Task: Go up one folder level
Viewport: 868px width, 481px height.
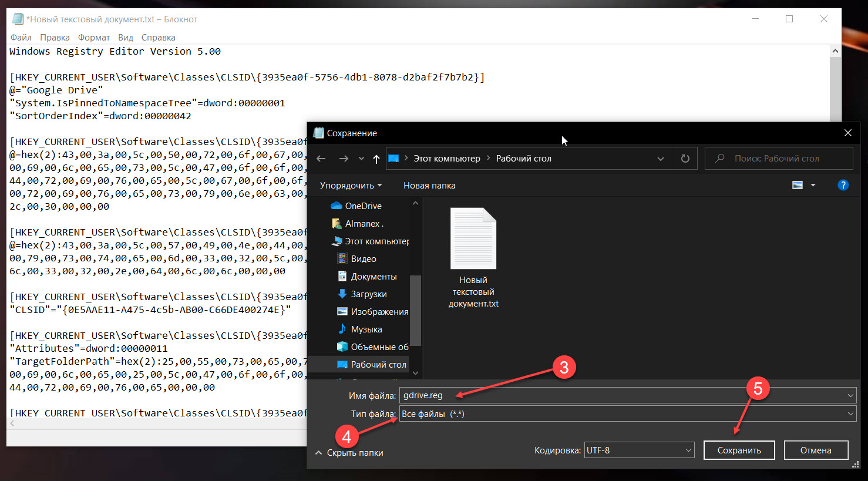Action: click(x=376, y=159)
